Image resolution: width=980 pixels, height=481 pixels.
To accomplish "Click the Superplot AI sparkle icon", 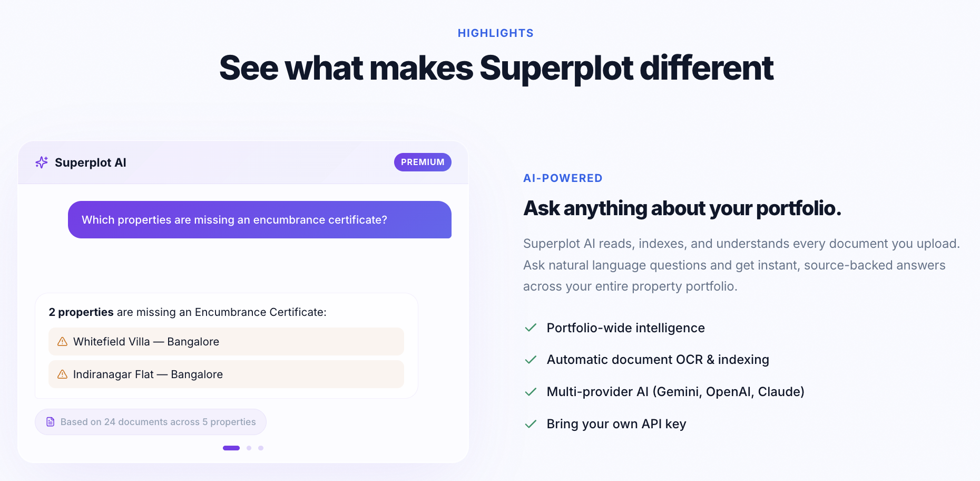I will coord(41,162).
